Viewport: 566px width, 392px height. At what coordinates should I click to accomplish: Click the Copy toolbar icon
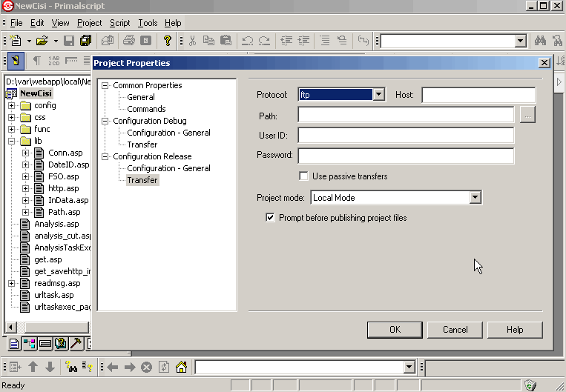click(208, 41)
